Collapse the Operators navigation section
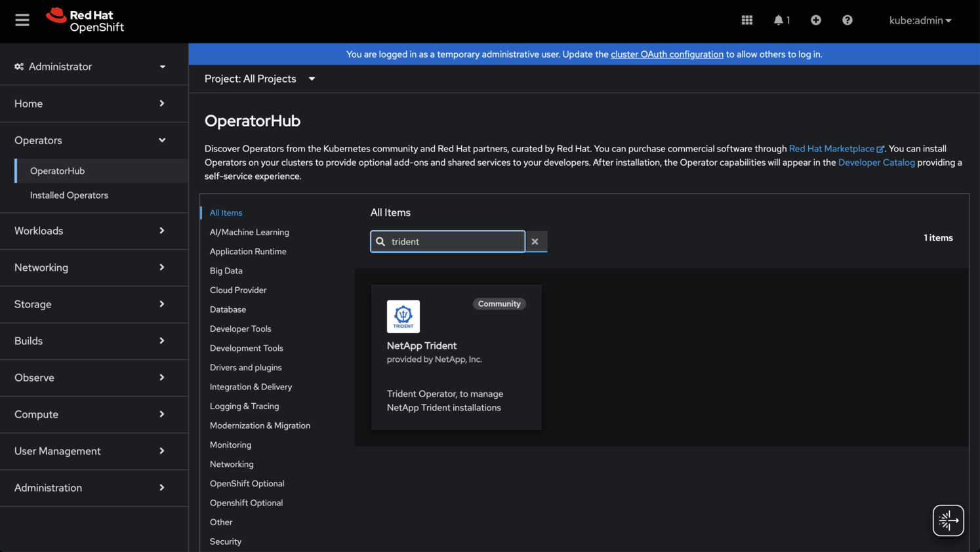Image resolution: width=980 pixels, height=552 pixels. point(90,140)
